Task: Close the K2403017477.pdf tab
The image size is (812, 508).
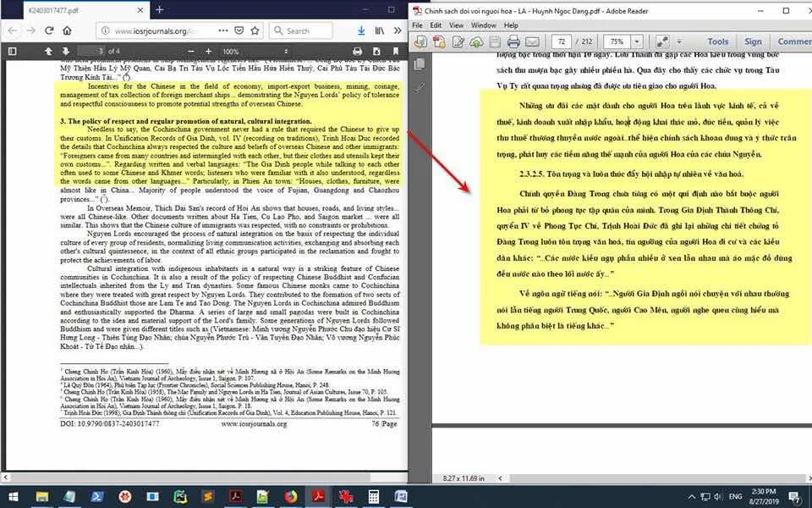Action: (x=140, y=10)
